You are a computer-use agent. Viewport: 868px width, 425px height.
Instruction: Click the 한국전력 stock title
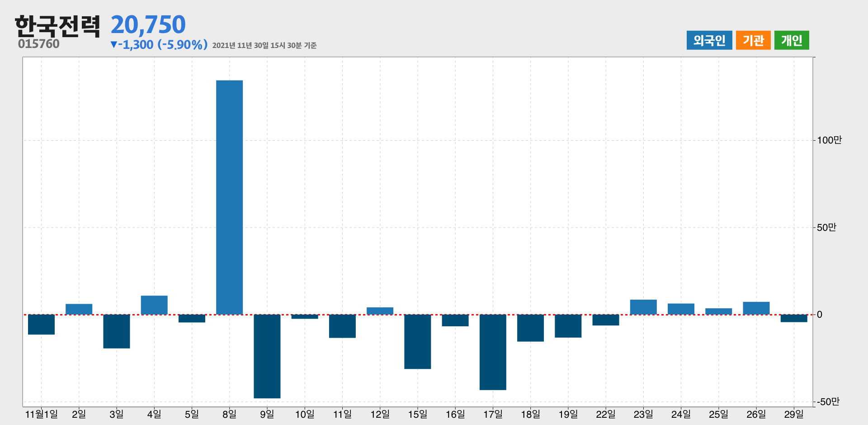tap(57, 26)
